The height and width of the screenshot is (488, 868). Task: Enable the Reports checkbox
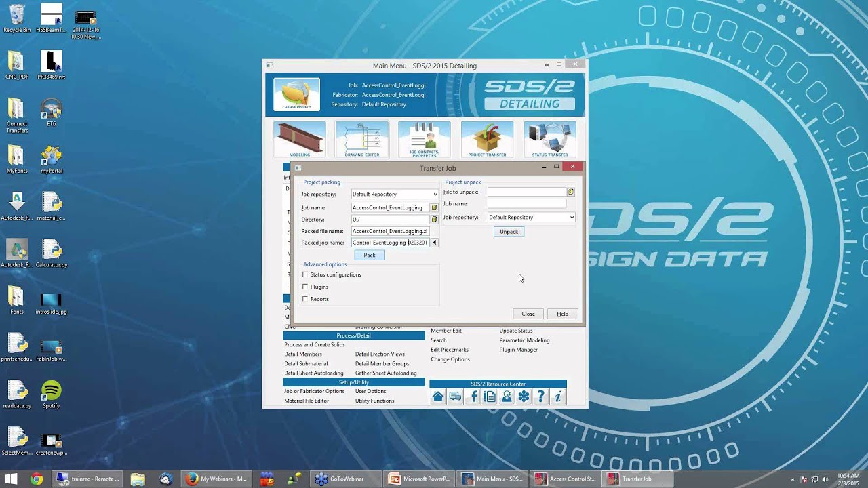pos(305,299)
